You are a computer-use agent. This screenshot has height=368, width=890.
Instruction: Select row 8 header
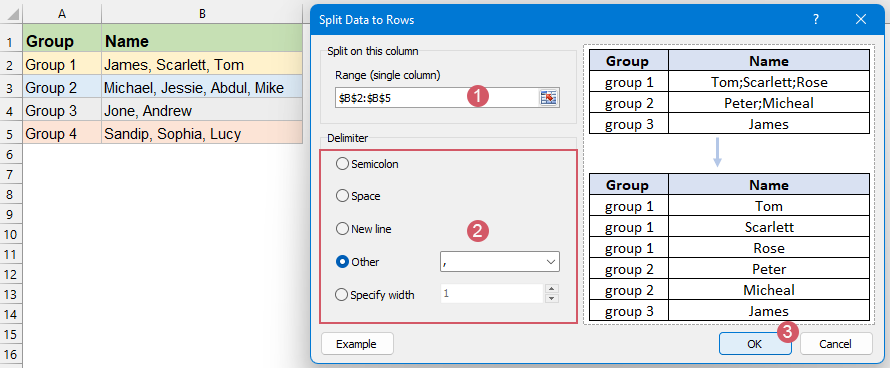pyautogui.click(x=11, y=194)
